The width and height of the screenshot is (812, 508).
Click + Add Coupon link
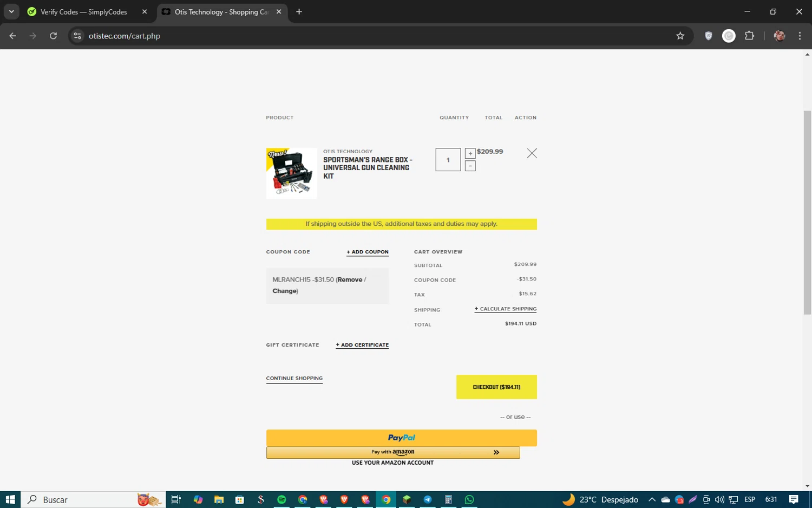(x=368, y=252)
